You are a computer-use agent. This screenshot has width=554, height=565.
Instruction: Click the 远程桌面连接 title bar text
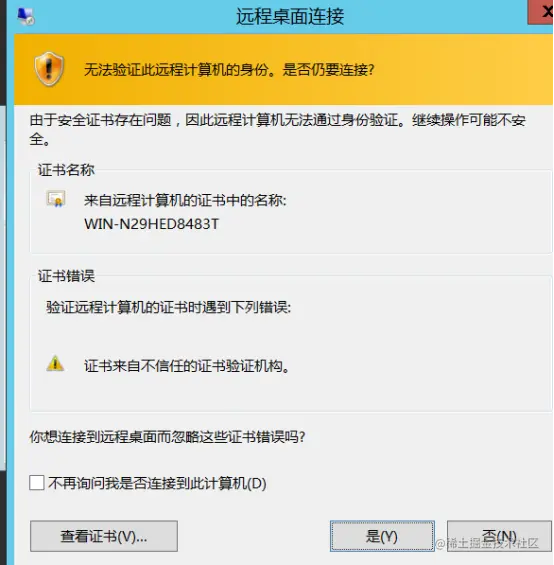pyautogui.click(x=290, y=17)
